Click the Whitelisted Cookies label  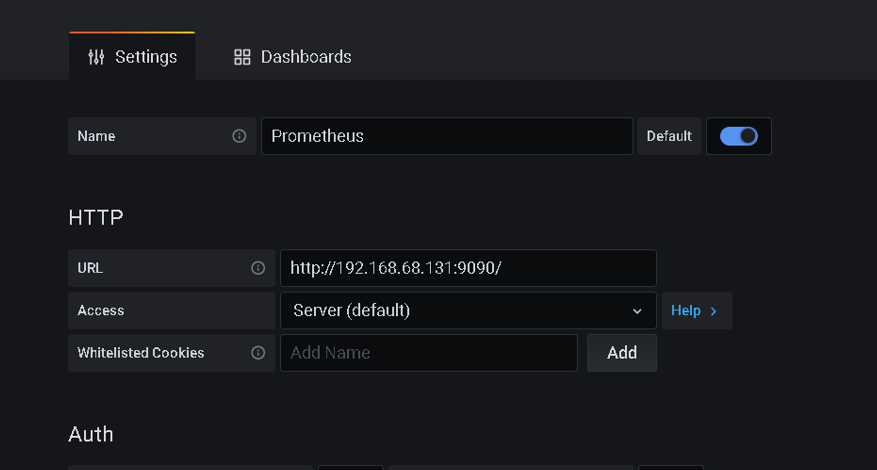141,353
